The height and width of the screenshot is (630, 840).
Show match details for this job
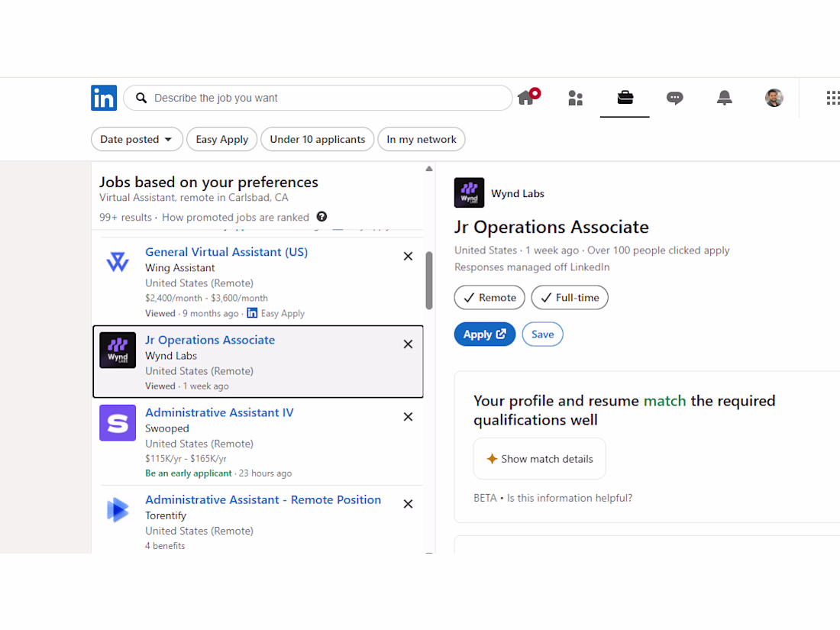540,459
